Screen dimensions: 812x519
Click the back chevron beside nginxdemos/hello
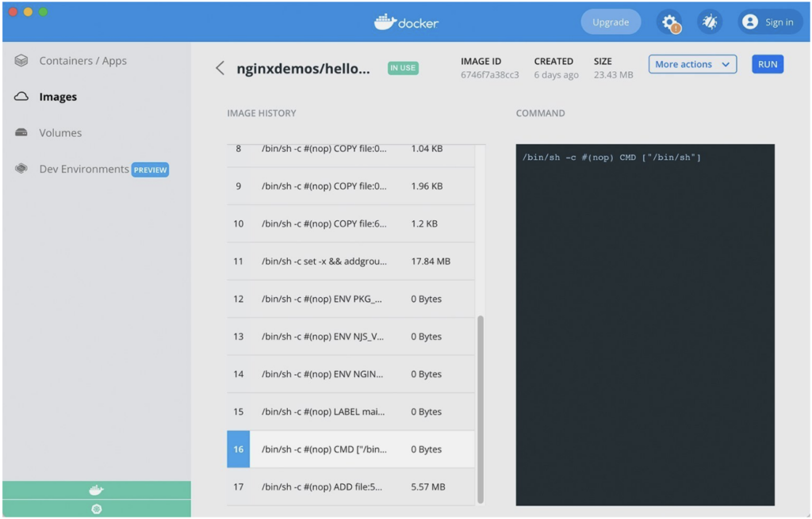(x=220, y=67)
